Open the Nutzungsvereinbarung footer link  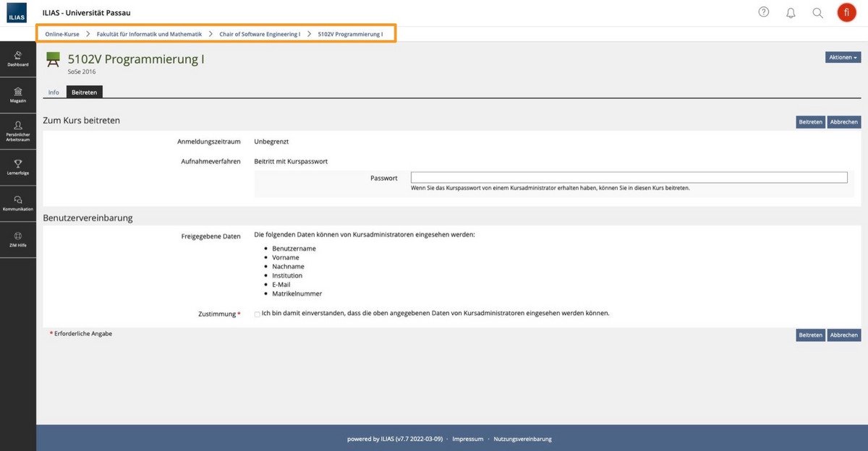[x=522, y=439]
